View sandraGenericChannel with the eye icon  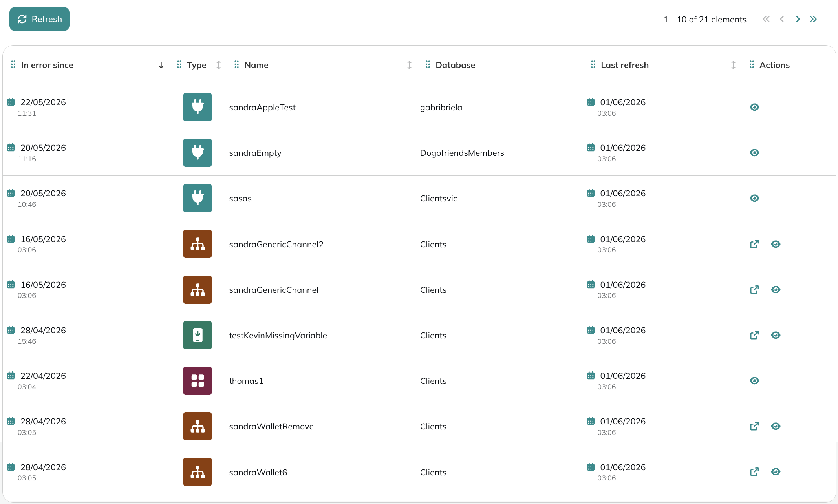pos(776,290)
